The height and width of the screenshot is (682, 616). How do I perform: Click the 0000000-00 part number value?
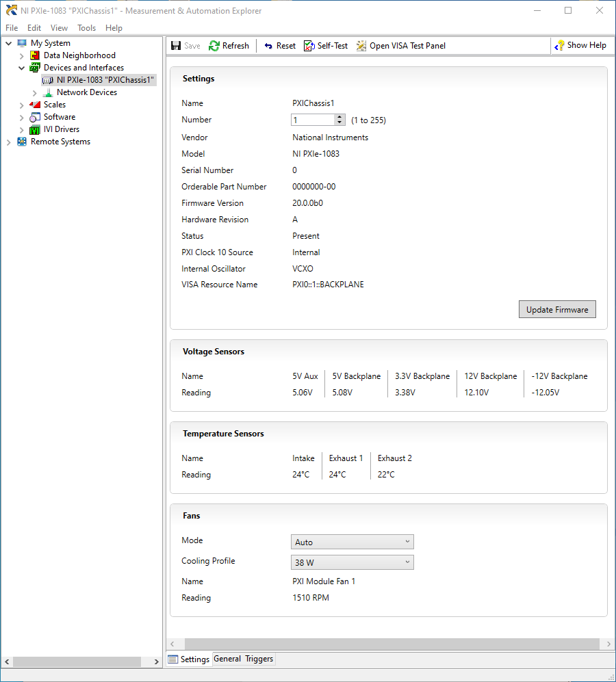[x=314, y=187]
